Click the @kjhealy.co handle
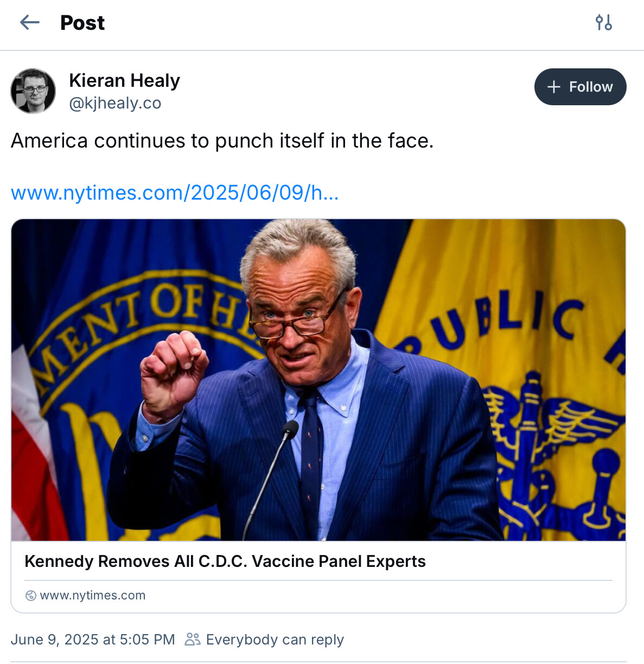644x664 pixels. click(x=115, y=103)
